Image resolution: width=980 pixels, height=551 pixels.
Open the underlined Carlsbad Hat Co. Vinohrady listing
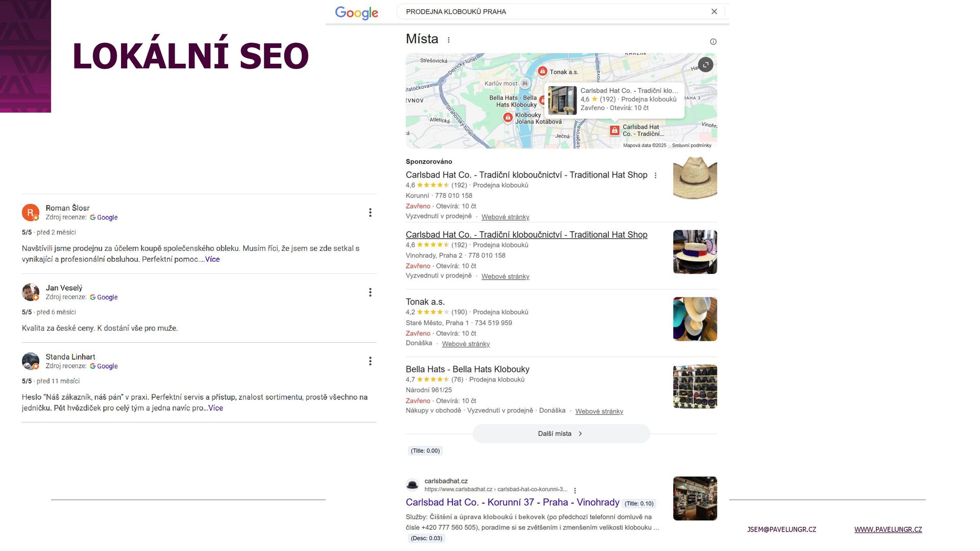coord(526,235)
